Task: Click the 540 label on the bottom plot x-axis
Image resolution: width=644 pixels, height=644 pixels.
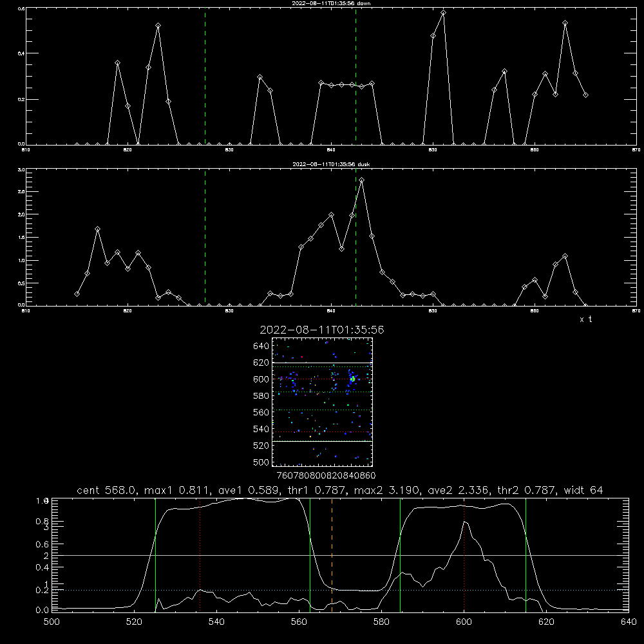Action: (216, 622)
